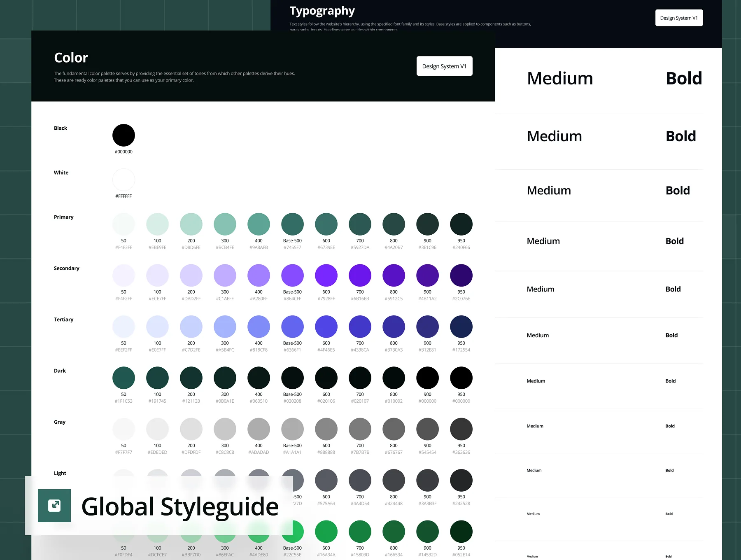Choose Light 700 swatch #4A4D54
This screenshot has height=560, width=741.
(x=360, y=481)
